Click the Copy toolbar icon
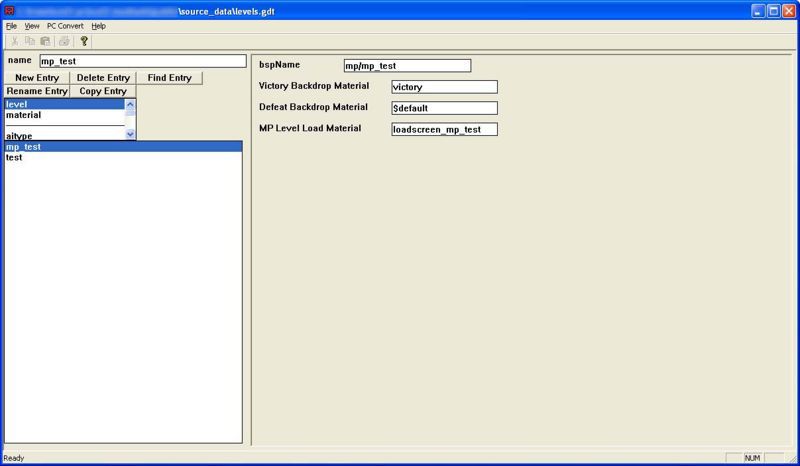The image size is (800, 466). tap(30, 41)
